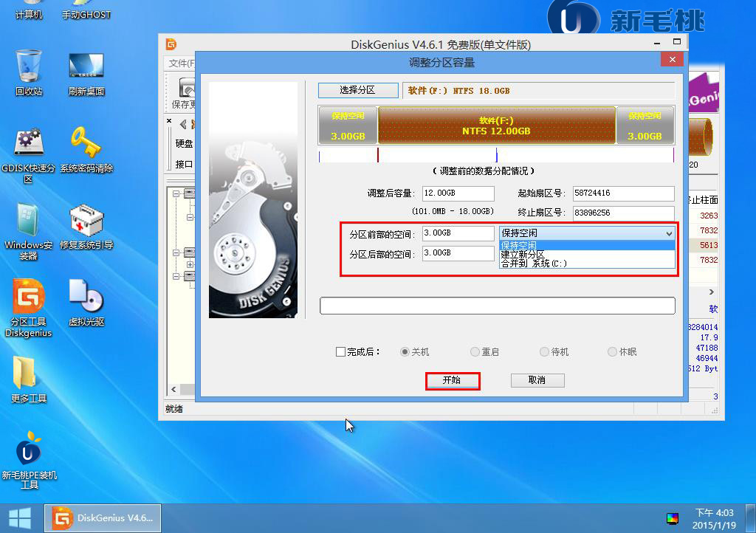
Task: Click the 分区后部的空间 input field
Action: [458, 253]
